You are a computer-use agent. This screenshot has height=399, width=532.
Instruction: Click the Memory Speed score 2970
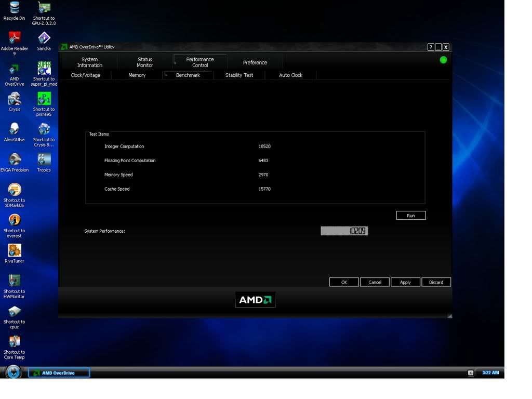[263, 175]
